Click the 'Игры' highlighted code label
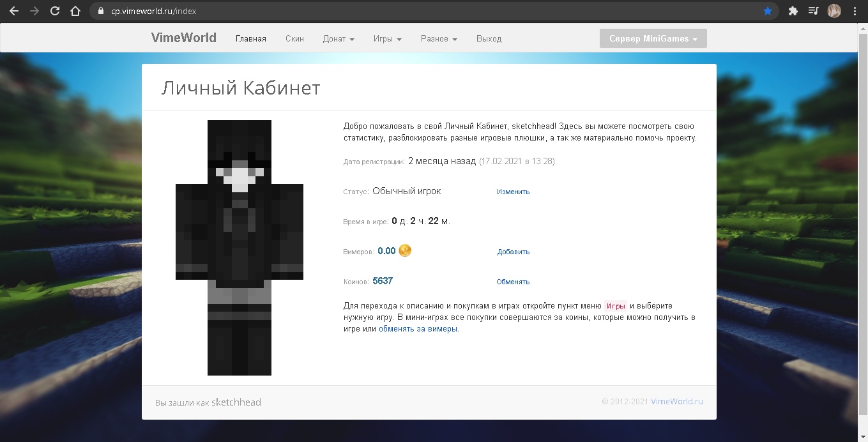The image size is (868, 442). [x=616, y=306]
